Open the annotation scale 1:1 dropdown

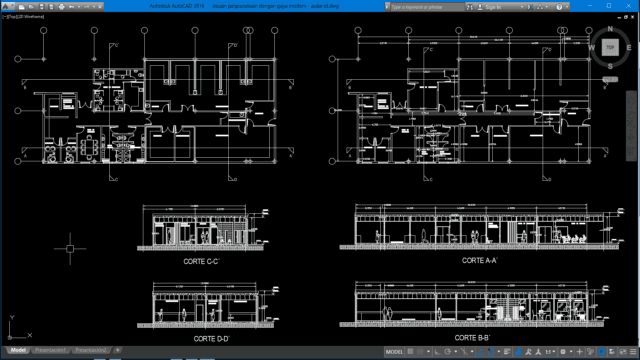[x=550, y=351]
